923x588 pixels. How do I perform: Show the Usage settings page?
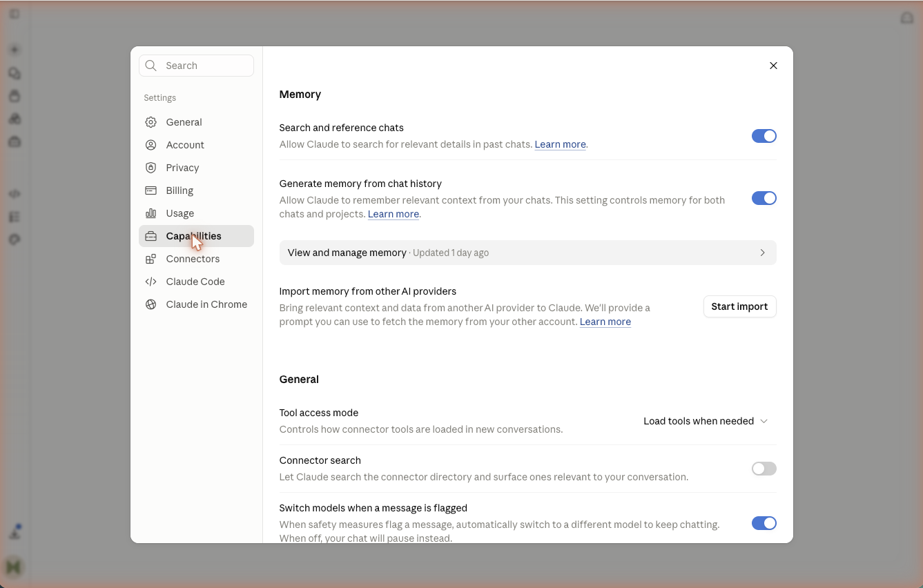coord(196,213)
